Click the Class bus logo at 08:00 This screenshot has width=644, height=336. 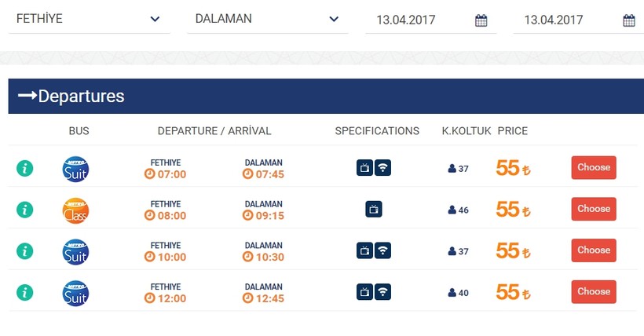[75, 210]
